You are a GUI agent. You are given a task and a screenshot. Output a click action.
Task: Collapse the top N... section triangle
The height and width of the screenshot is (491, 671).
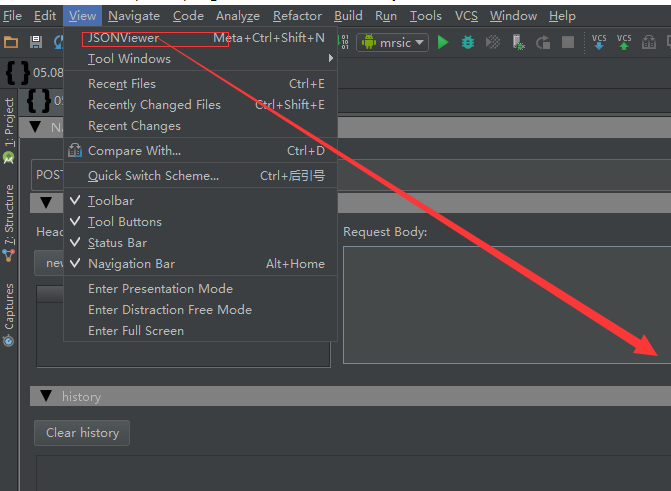point(35,127)
